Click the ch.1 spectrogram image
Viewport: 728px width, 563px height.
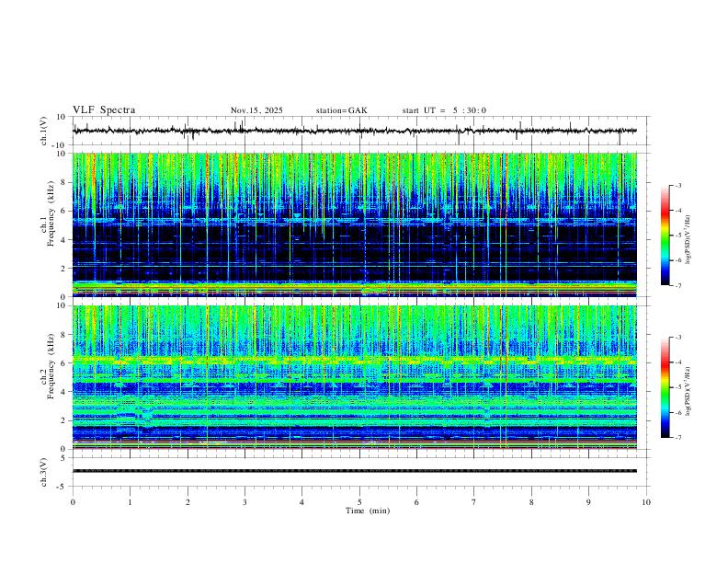pos(355,224)
